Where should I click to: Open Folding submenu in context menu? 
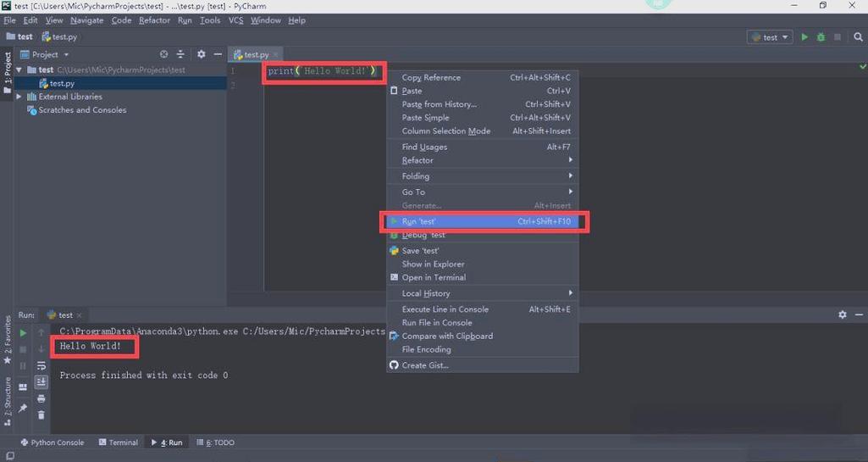pos(482,176)
